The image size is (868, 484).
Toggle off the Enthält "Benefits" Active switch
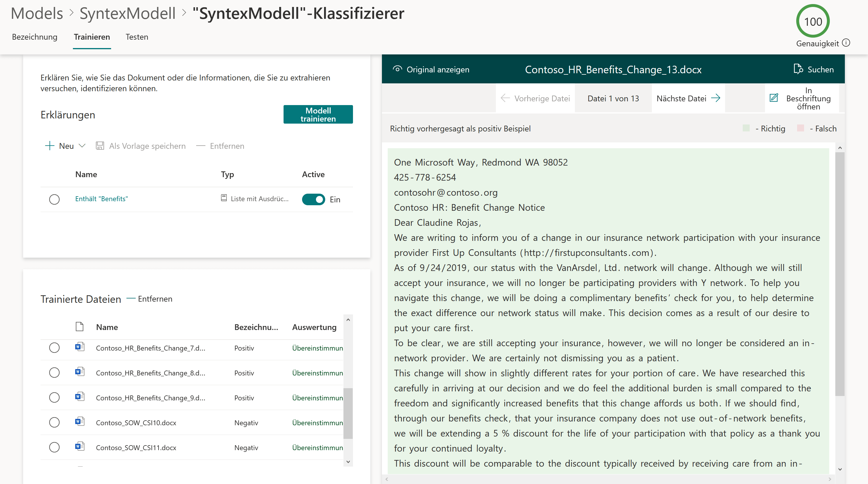pos(313,199)
